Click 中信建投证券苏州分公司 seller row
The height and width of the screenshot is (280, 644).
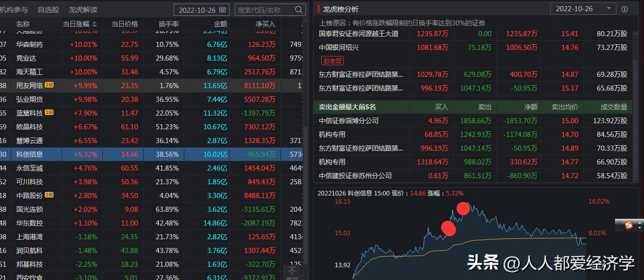click(x=473, y=176)
